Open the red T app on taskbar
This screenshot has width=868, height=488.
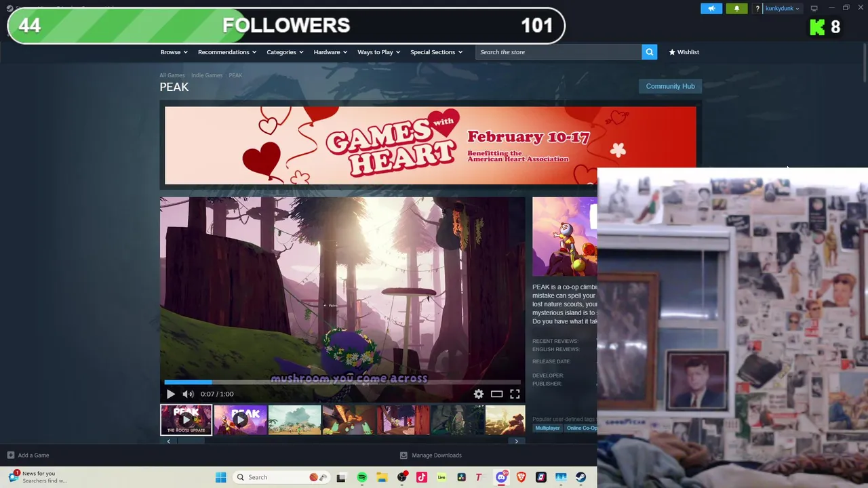tap(479, 477)
